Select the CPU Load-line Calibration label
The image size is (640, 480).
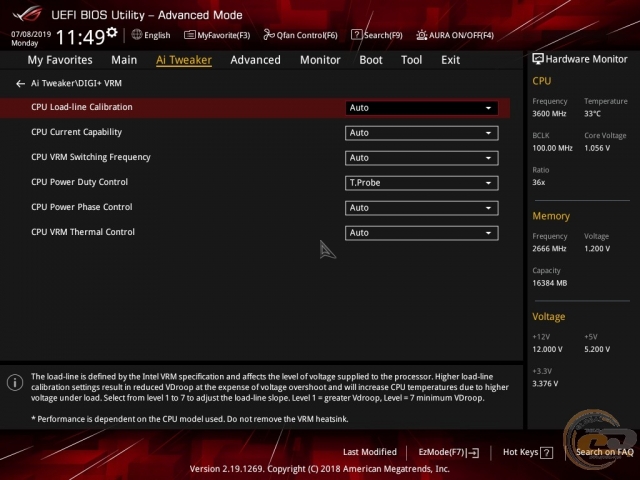(82, 107)
